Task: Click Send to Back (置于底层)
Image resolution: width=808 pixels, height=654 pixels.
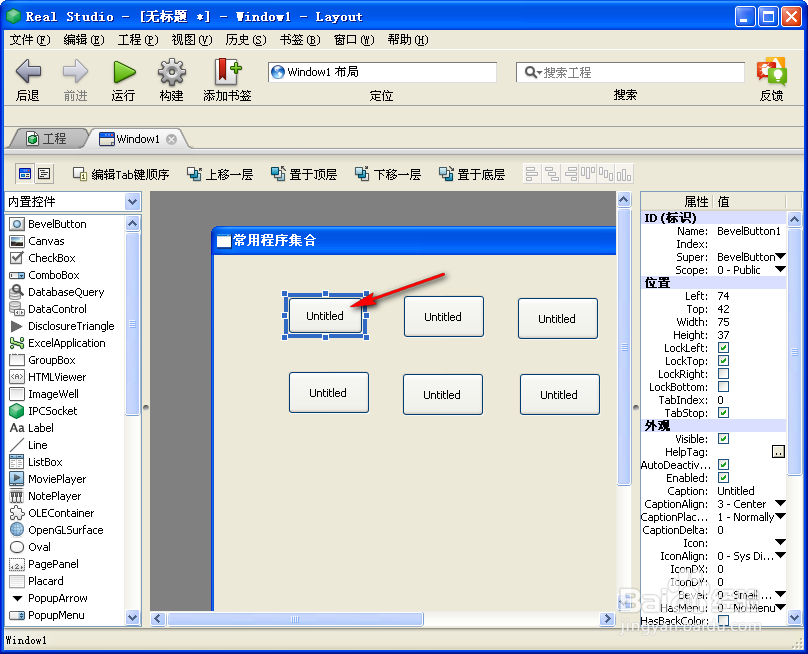Action: click(x=472, y=175)
